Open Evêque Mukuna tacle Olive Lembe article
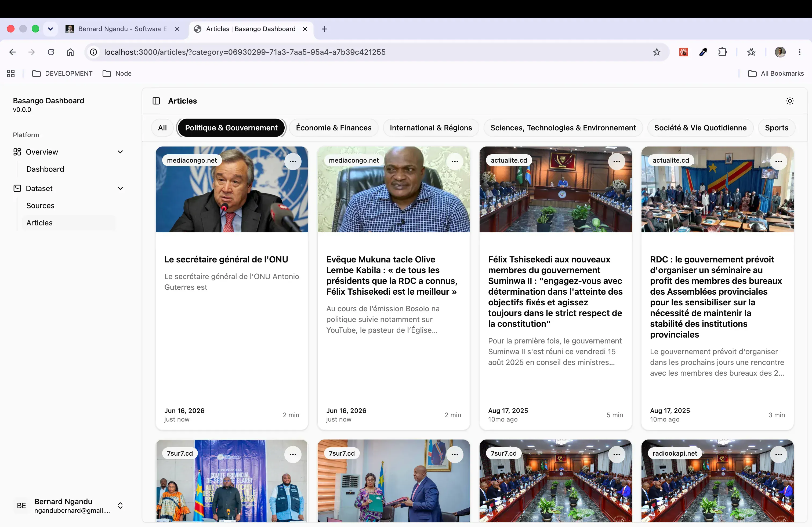Screen dimensions: 812x527 (392, 275)
